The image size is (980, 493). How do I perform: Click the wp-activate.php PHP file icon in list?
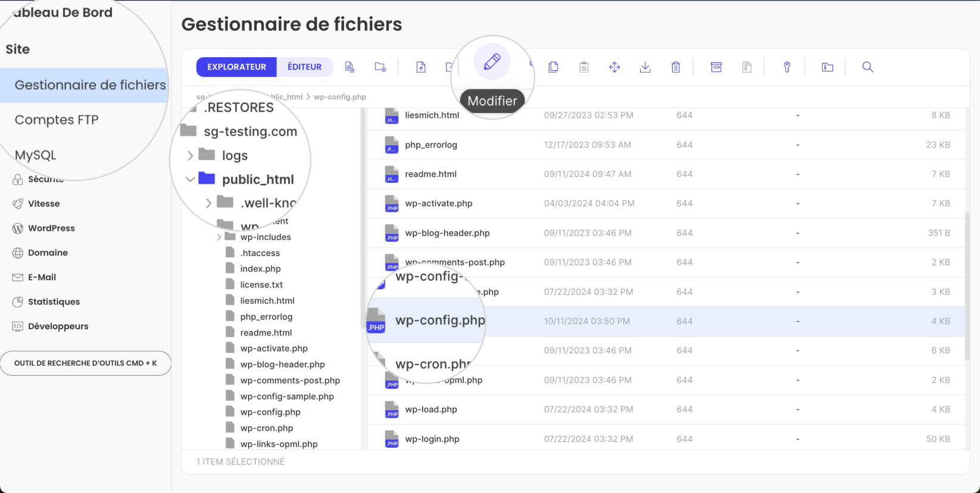(391, 204)
